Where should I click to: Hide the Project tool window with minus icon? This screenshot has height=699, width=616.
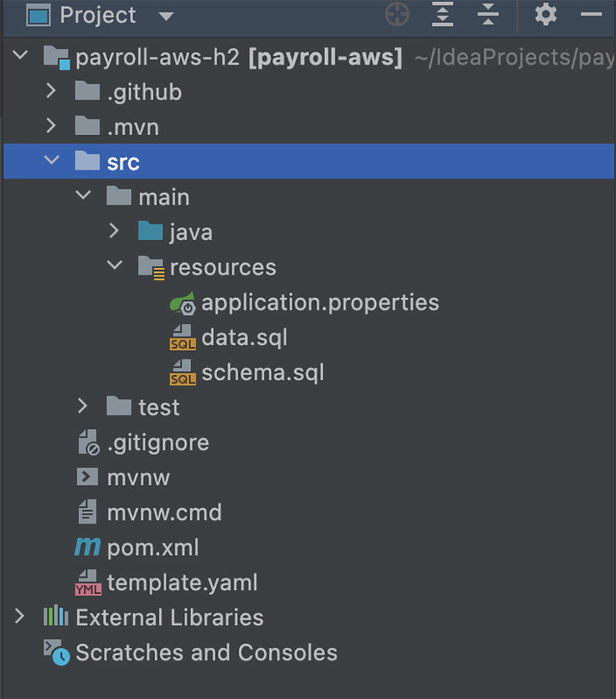[x=591, y=15]
